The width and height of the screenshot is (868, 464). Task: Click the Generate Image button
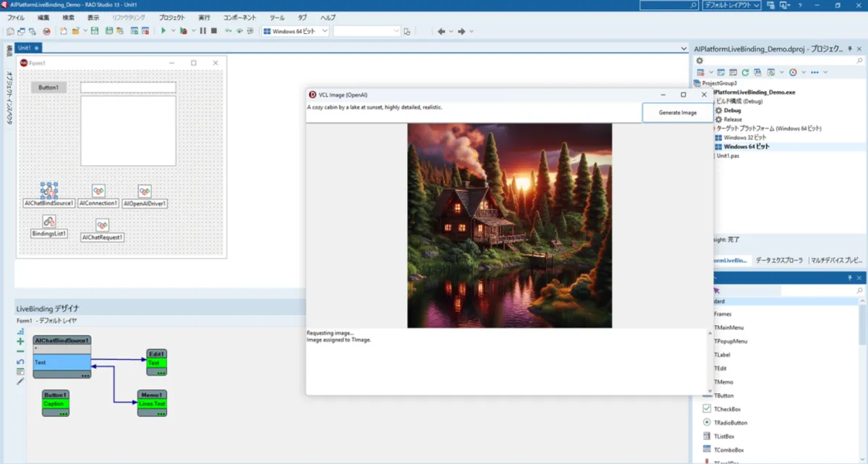coord(677,112)
